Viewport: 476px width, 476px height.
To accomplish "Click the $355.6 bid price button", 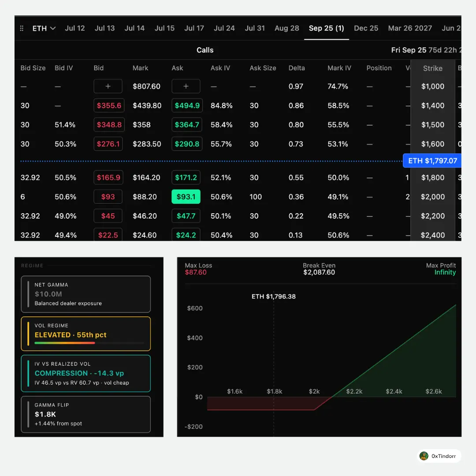I will (109, 106).
